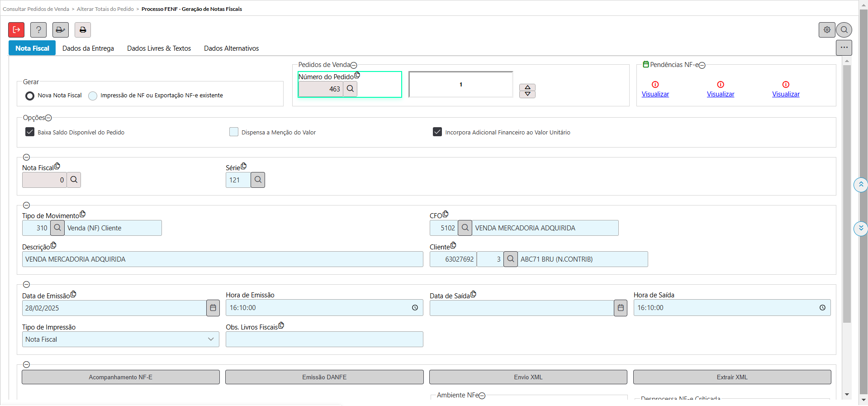Click the Obs. Livros Fiscais input field

(324, 339)
